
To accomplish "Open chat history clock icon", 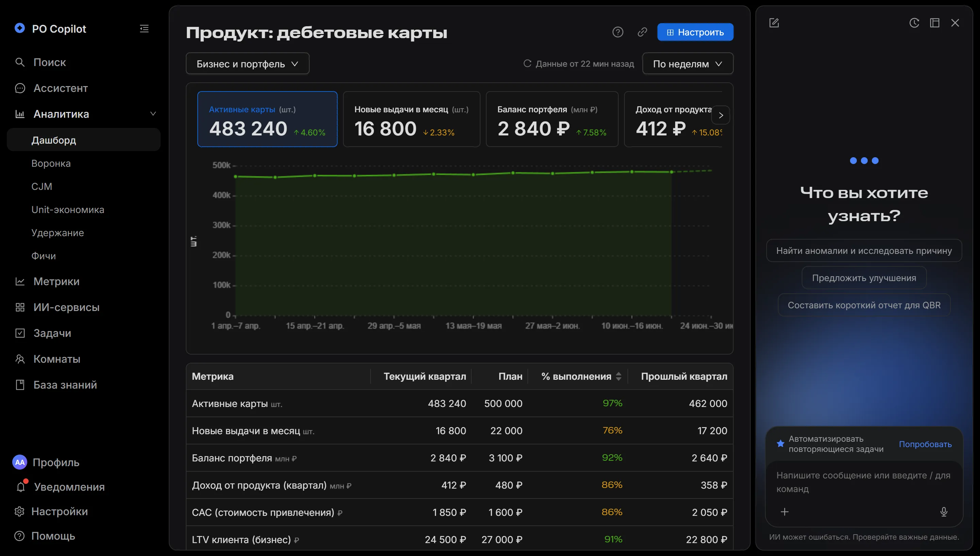I will pyautogui.click(x=914, y=23).
